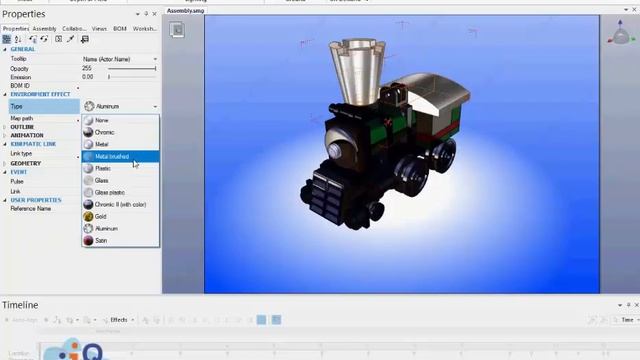
Task: Click the viewport icon at top-left of 3D view
Action: 177,30
